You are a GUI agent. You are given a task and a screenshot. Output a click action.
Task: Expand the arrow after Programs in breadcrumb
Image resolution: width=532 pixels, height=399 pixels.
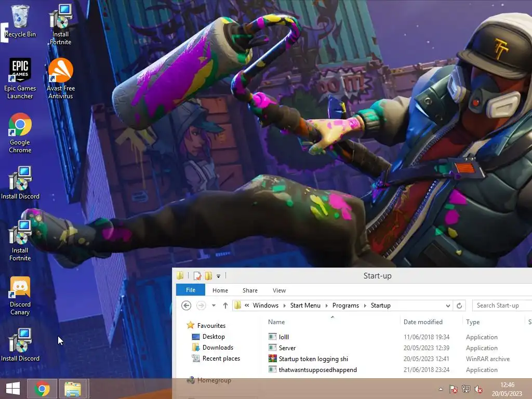pyautogui.click(x=365, y=305)
